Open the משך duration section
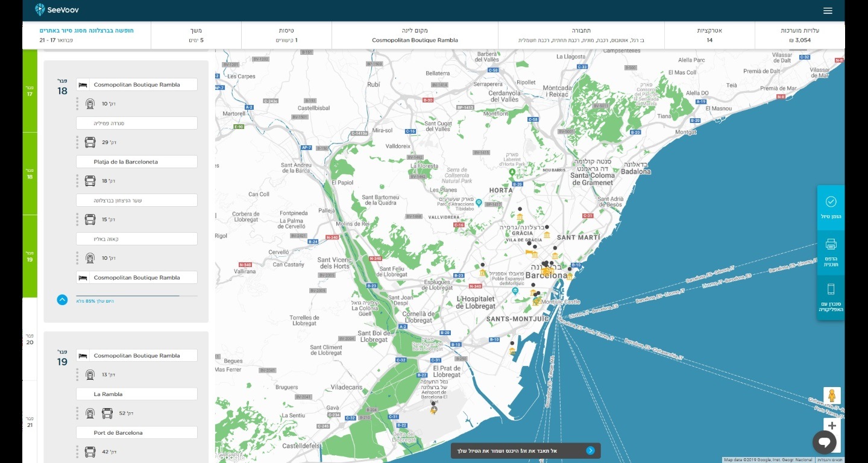The image size is (868, 463). tap(196, 35)
